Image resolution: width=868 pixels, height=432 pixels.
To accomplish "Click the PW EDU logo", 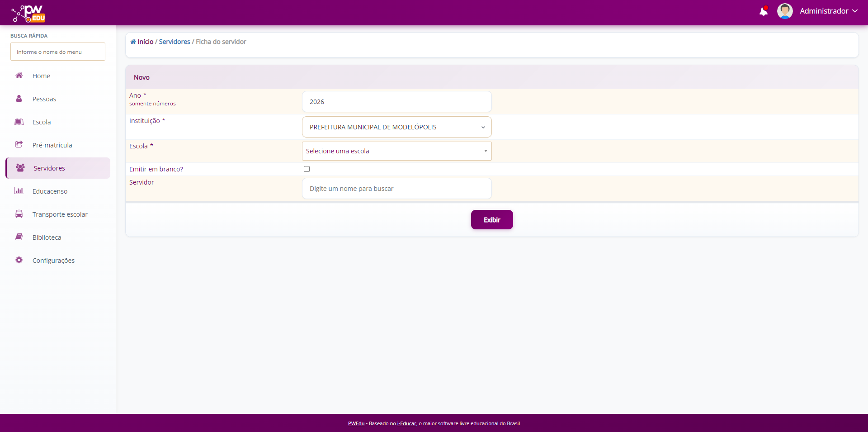I will (28, 14).
